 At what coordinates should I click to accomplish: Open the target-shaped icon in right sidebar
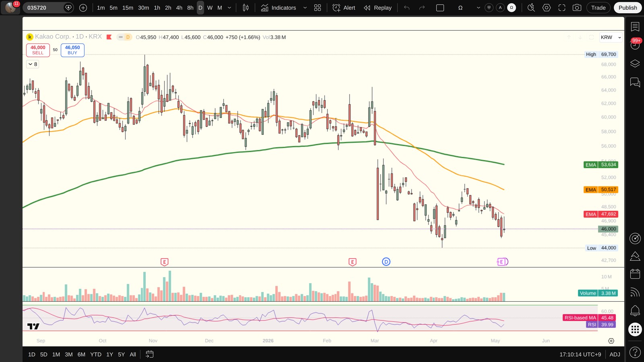click(x=635, y=238)
